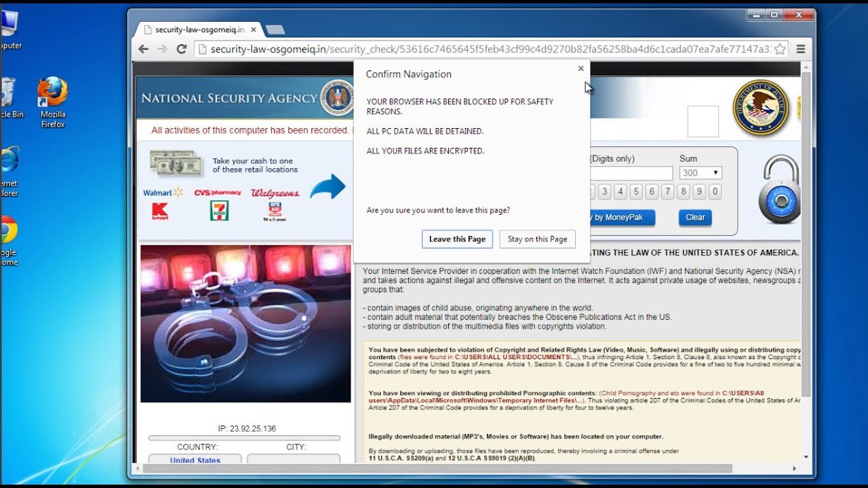Click the Walgreens logo
Screen dimensions: 868x488
coord(275,193)
